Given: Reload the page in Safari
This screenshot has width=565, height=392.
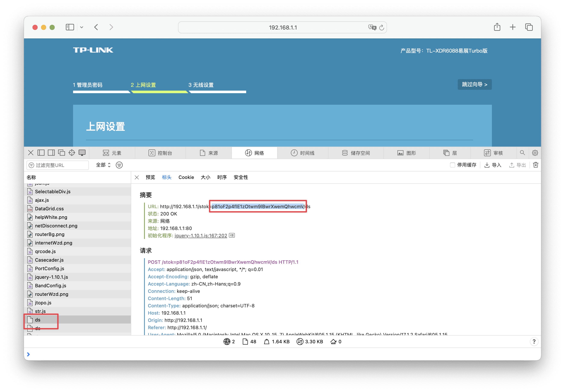Looking at the screenshot, I should [x=382, y=28].
